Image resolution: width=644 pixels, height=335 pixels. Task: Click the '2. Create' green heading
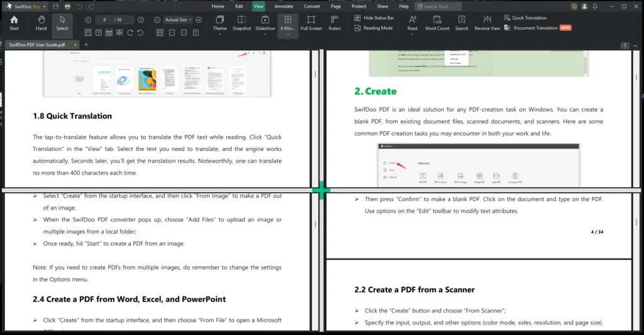pyautogui.click(x=375, y=91)
